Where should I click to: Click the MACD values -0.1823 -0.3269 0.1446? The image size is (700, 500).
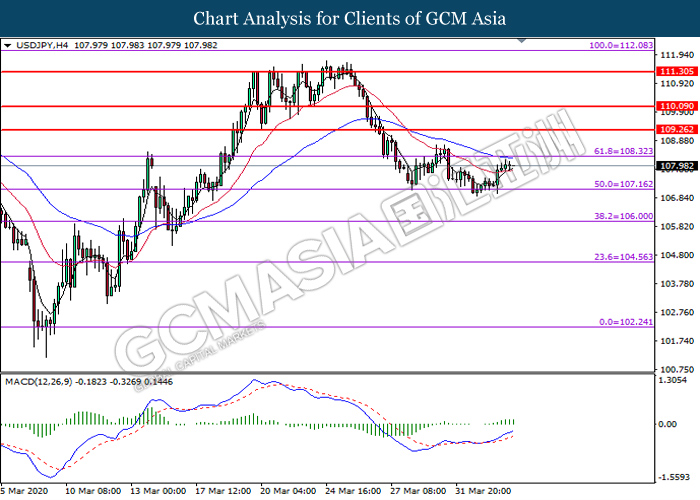point(124,382)
